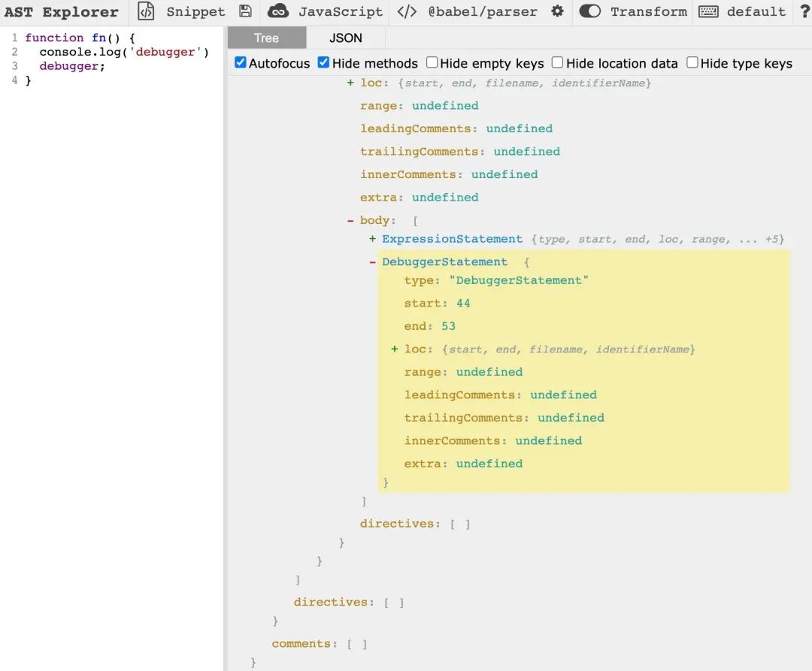Screen dimensions: 812x671
Task: Click the end: 53 value
Action: click(x=448, y=326)
